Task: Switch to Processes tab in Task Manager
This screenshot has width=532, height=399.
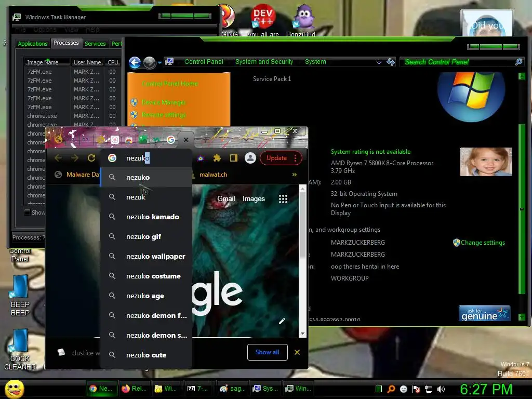Action: [66, 43]
